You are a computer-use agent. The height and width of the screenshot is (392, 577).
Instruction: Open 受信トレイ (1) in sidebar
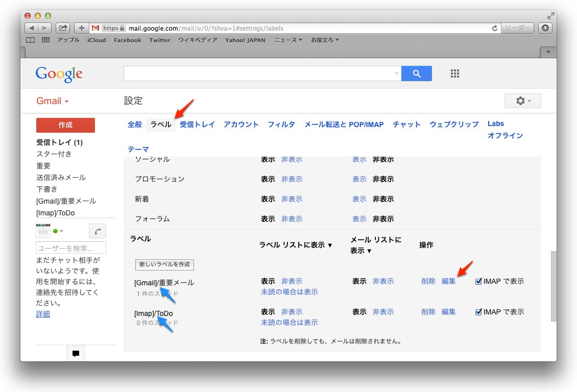[x=59, y=142]
